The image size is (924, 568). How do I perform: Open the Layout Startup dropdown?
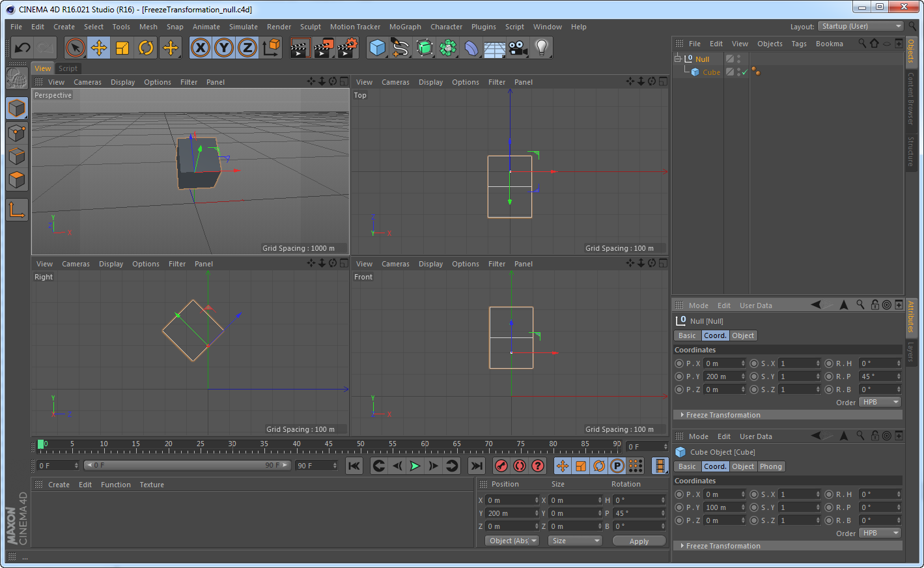861,26
